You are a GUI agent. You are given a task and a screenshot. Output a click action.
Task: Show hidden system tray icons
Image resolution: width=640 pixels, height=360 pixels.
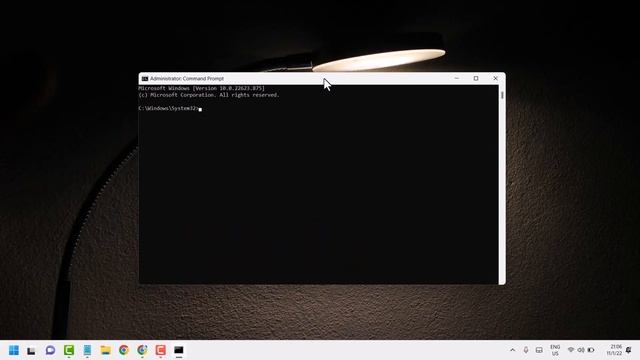[x=513, y=350]
